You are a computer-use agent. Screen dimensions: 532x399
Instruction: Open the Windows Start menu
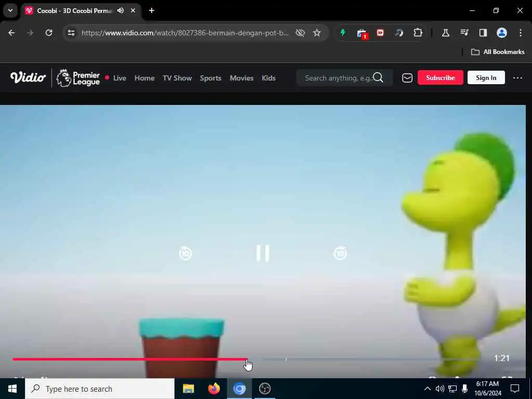(12, 389)
